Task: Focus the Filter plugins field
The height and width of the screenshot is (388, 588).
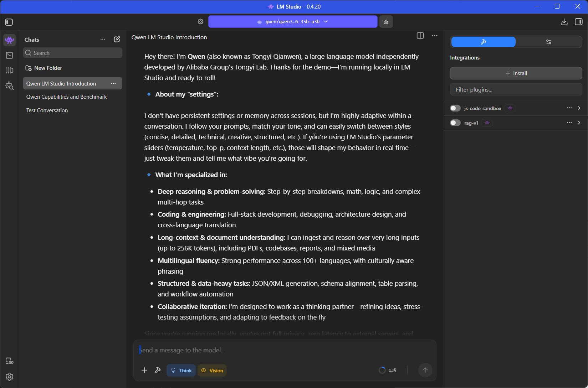Action: point(516,90)
